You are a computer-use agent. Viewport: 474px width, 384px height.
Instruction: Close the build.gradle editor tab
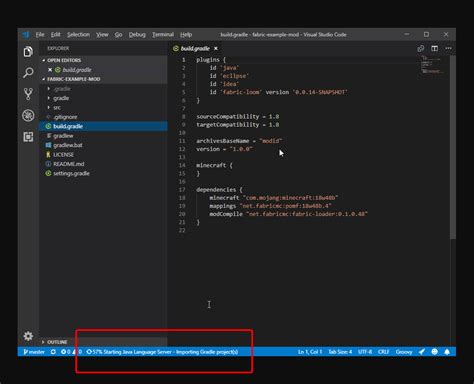(216, 48)
